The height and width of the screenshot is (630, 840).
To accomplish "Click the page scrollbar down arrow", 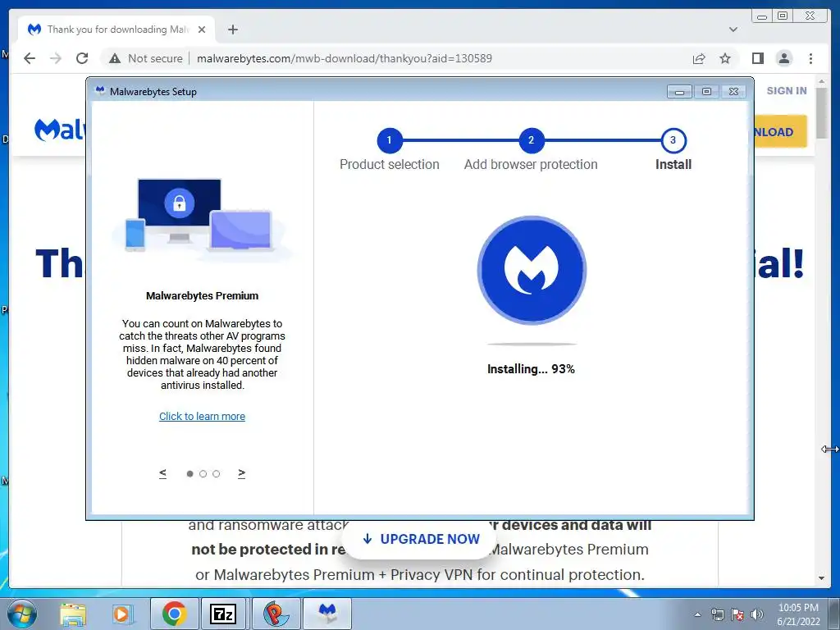I will click(x=821, y=578).
